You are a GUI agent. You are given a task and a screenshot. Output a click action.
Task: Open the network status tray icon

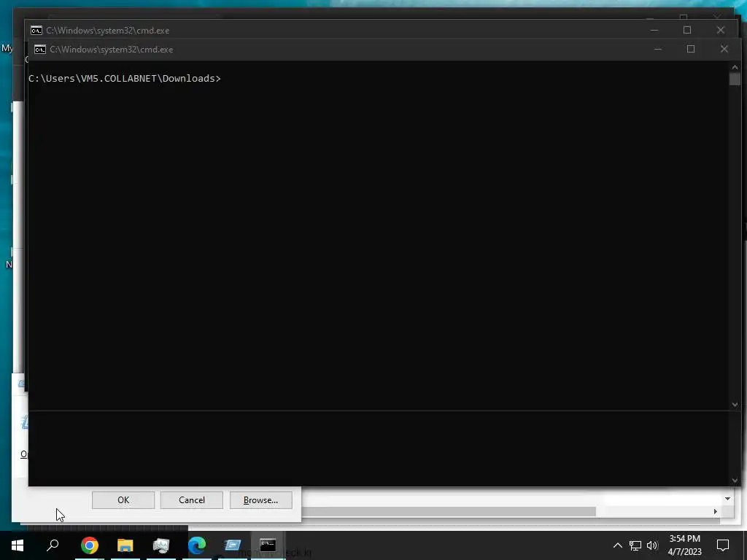point(635,545)
